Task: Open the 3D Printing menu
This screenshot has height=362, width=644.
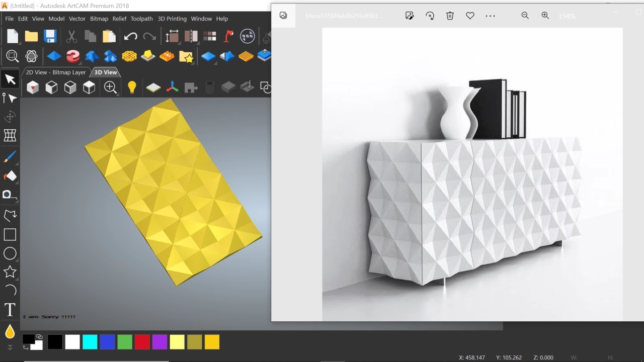Action: tap(172, 19)
